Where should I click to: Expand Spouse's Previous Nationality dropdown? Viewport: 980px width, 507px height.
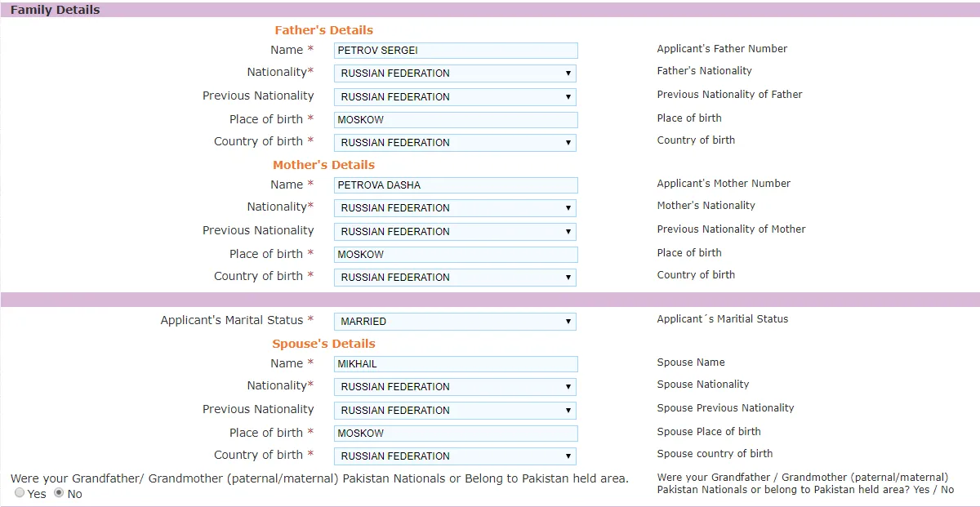(x=455, y=411)
